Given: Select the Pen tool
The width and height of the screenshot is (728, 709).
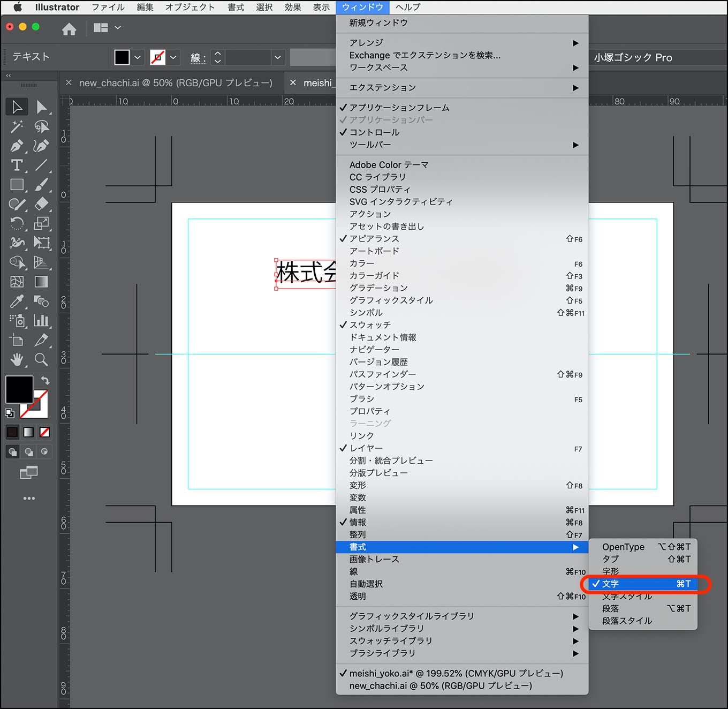Looking at the screenshot, I should click(17, 146).
